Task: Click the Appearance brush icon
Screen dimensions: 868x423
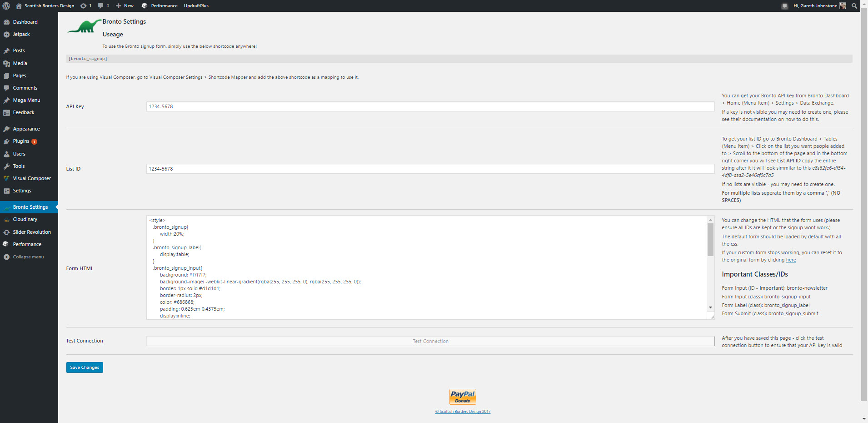Action: [6, 129]
